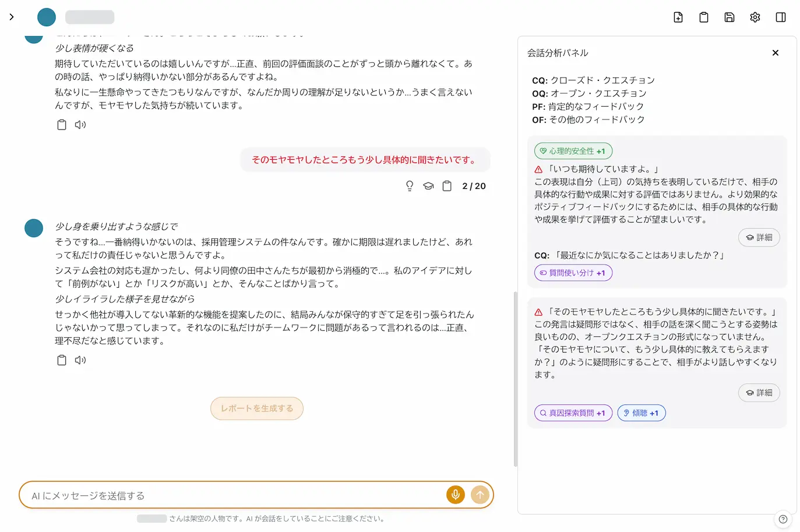Close the 会話分析パネル panel
Viewport: 800px width, 532px height.
(775, 52)
